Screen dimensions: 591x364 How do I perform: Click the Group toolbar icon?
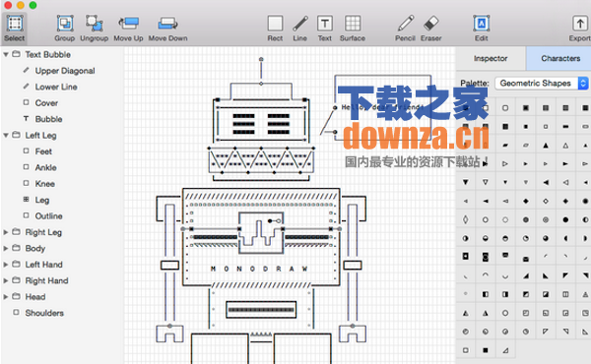pos(64,29)
